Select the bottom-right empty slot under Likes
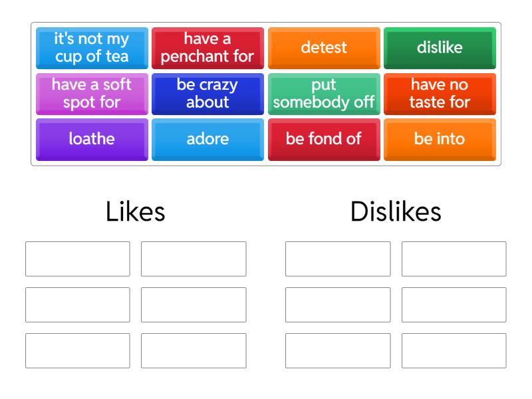532x399 pixels. pos(194,350)
